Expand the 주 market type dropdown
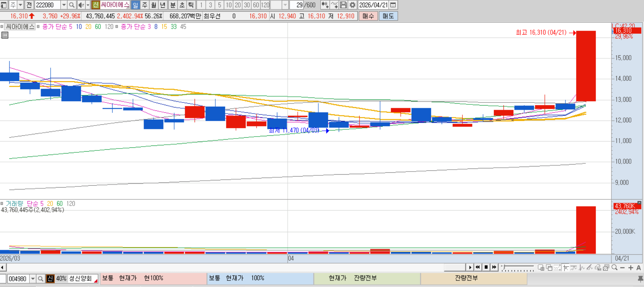This screenshot has height=287, width=644. (x=21, y=5)
